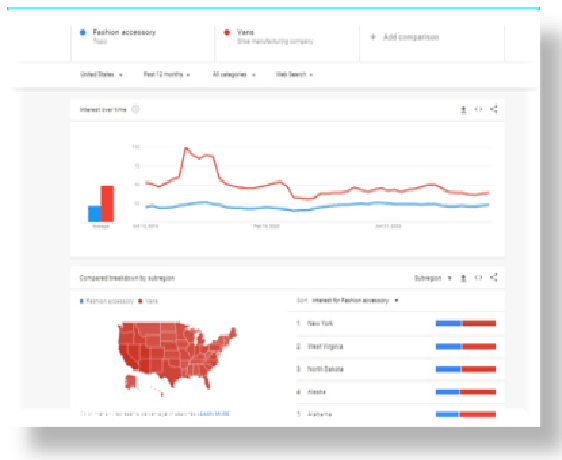The width and height of the screenshot is (562, 460).
Task: Open the United States region dropdown
Action: (101, 75)
